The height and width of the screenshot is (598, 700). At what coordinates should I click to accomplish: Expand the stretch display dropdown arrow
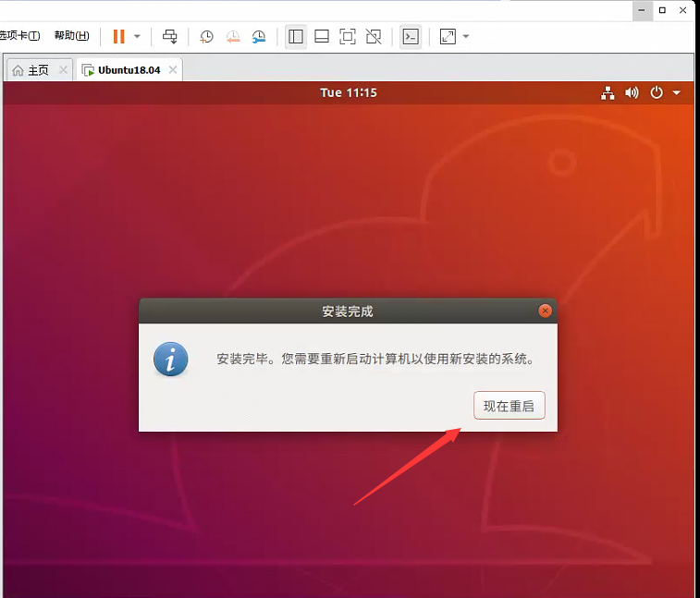pyautogui.click(x=466, y=37)
